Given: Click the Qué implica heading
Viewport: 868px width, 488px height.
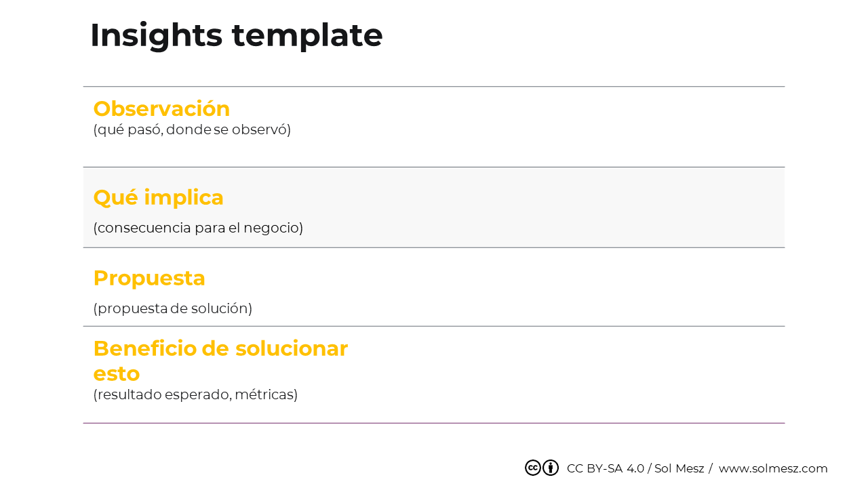Looking at the screenshot, I should 158,197.
